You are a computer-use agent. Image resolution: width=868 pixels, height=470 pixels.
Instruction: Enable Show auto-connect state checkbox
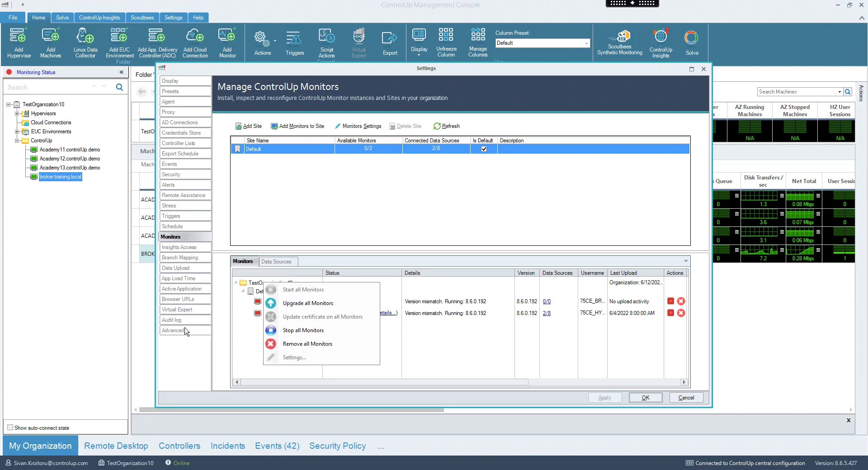pyautogui.click(x=10, y=428)
